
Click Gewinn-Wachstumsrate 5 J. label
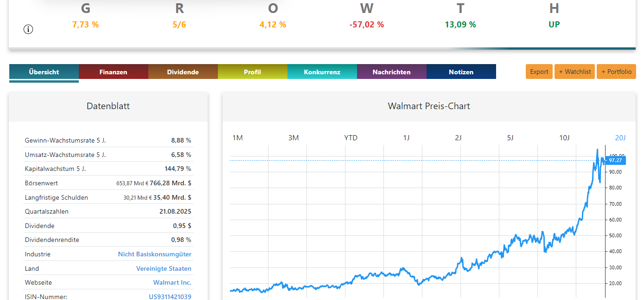click(x=65, y=140)
